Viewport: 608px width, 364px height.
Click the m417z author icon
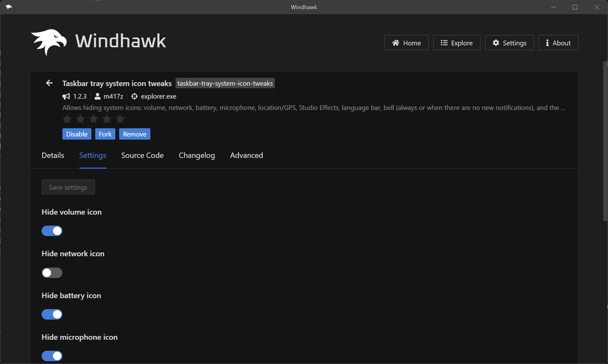[97, 96]
